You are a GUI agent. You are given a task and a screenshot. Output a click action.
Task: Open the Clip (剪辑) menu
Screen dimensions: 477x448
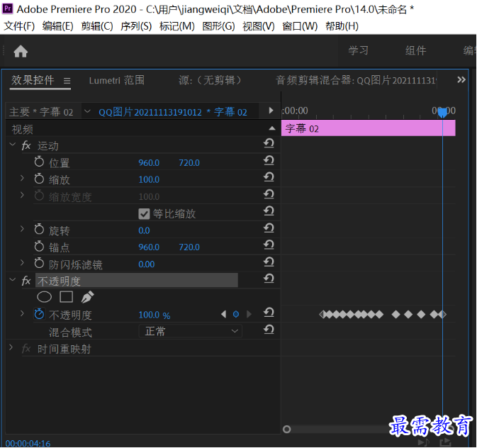pyautogui.click(x=97, y=26)
